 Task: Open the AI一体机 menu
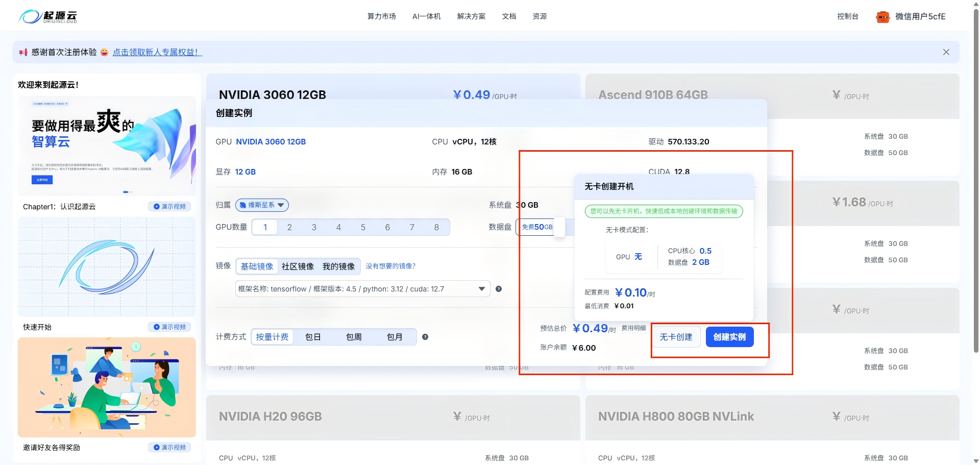(426, 16)
